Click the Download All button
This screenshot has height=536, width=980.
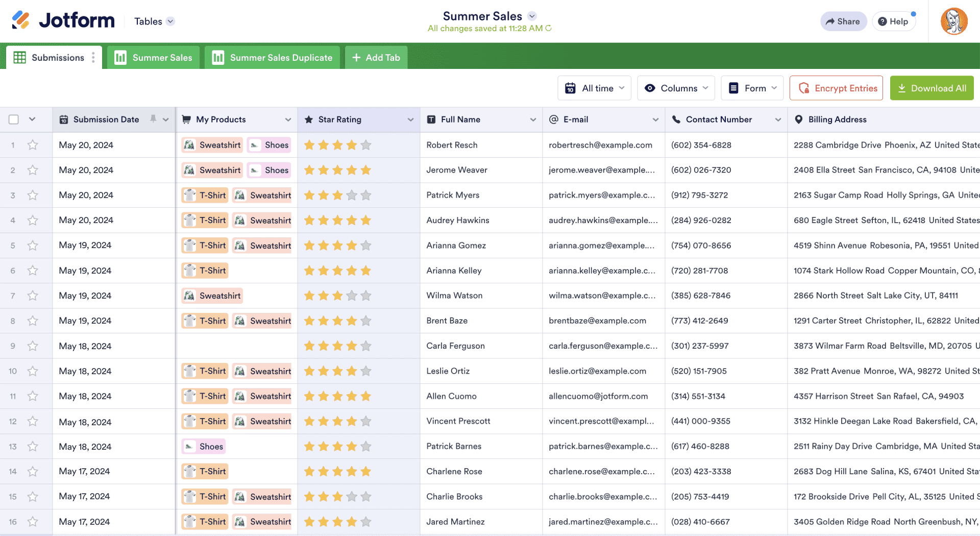[x=932, y=88]
